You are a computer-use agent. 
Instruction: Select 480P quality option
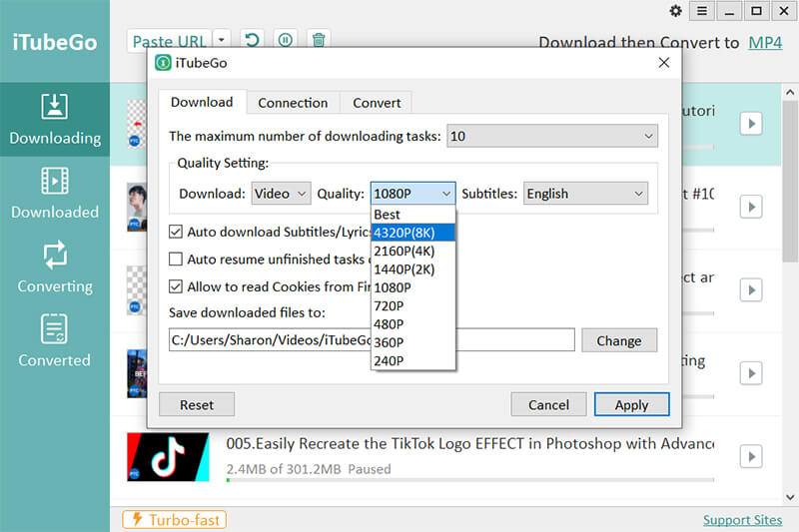coord(412,324)
